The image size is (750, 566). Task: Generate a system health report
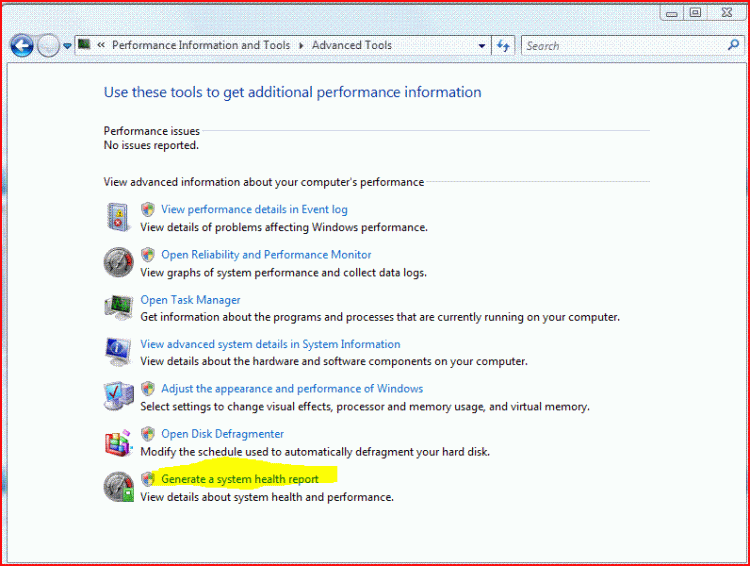(x=240, y=479)
